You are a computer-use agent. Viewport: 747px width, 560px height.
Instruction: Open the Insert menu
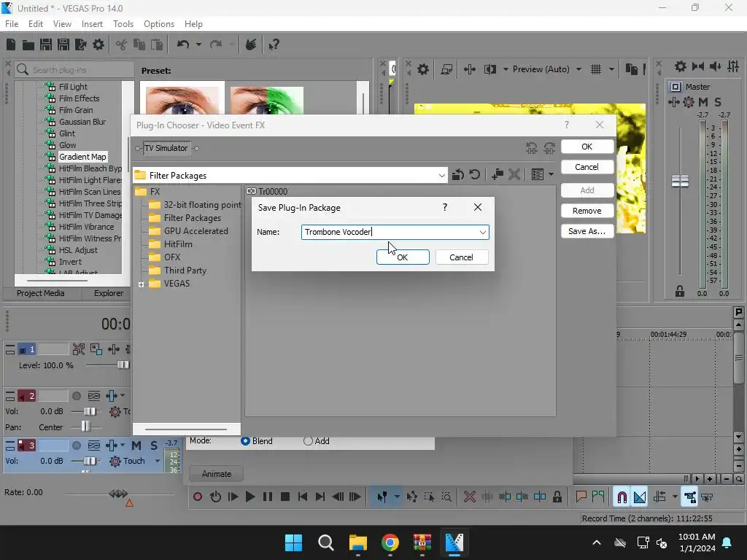(92, 24)
